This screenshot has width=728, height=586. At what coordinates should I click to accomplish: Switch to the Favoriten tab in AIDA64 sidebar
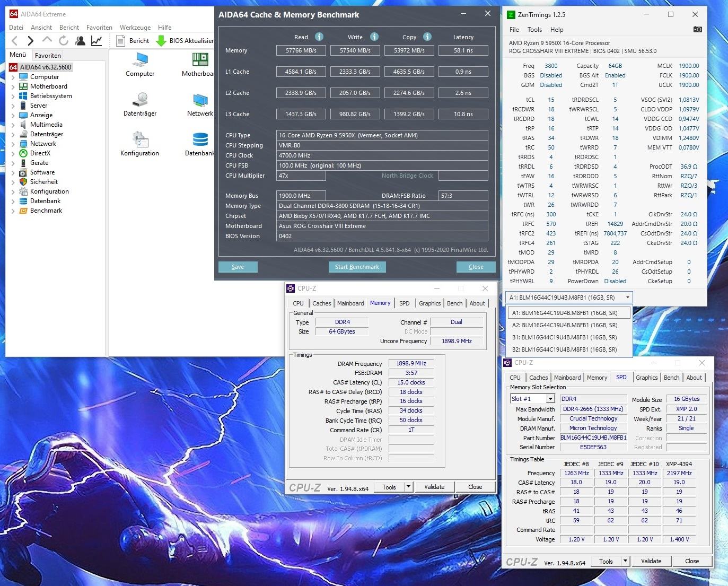[48, 55]
